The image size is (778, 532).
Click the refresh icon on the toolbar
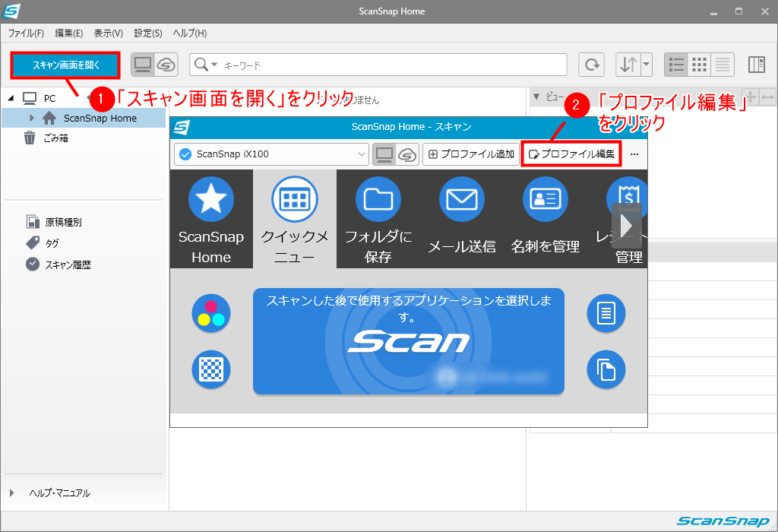(592, 65)
